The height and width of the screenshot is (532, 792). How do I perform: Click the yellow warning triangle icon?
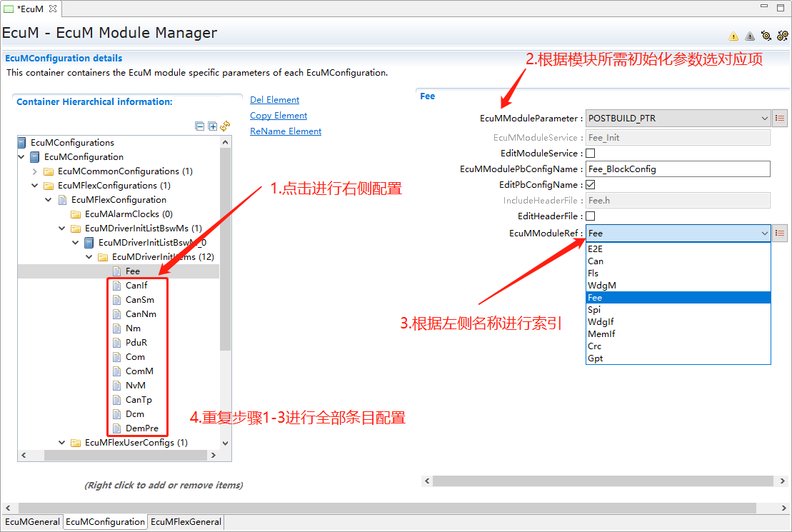pyautogui.click(x=733, y=36)
